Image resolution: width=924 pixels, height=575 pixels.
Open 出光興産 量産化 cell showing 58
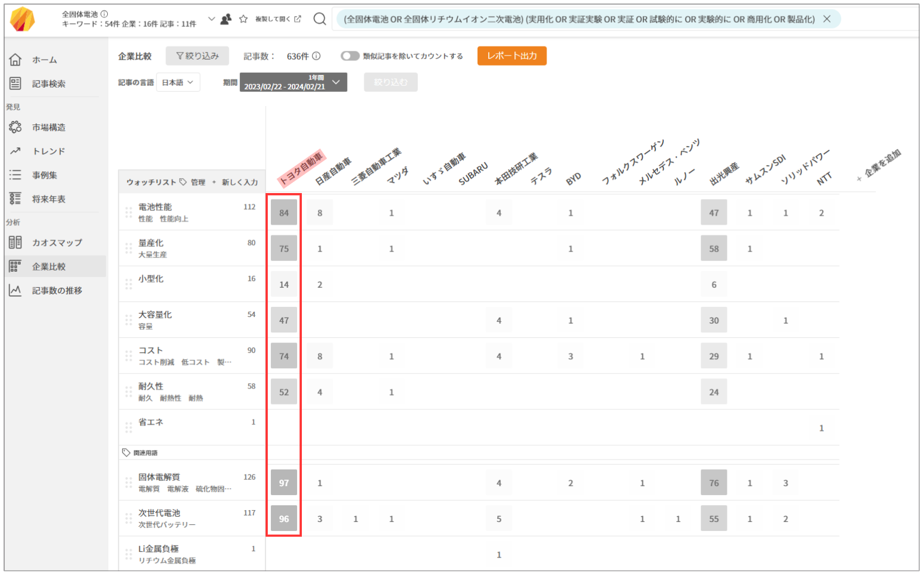[714, 248]
